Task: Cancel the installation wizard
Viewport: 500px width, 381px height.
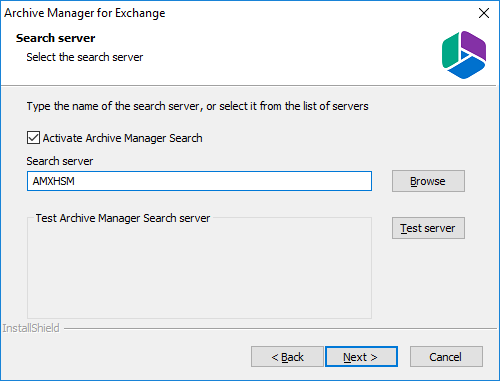Action: 446,357
